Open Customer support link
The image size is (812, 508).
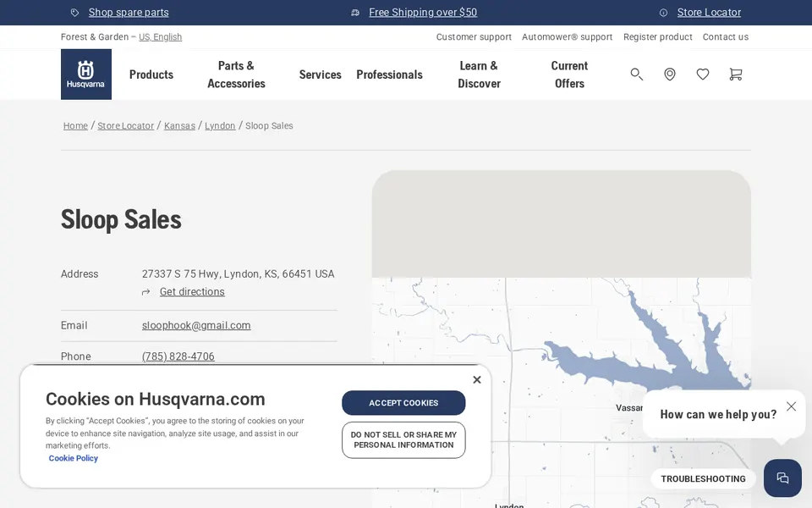coord(474,36)
